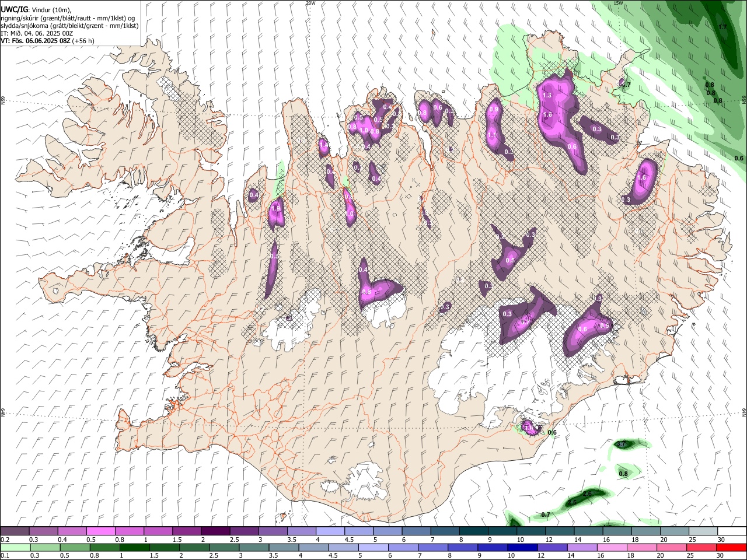747x560 pixels.
Task: Click the '15W' longitude label
Action: tap(618, 3)
